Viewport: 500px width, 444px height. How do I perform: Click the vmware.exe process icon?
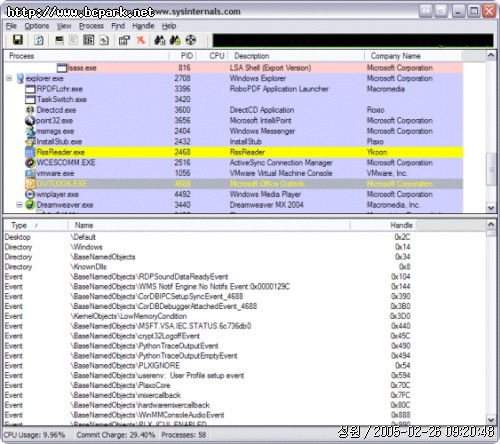pos(30,173)
